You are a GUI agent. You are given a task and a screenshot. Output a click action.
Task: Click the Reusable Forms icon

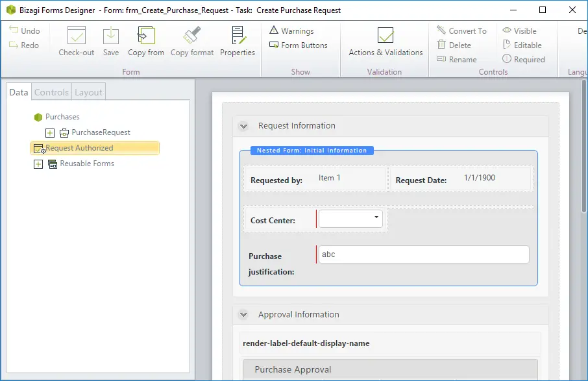pyautogui.click(x=53, y=164)
